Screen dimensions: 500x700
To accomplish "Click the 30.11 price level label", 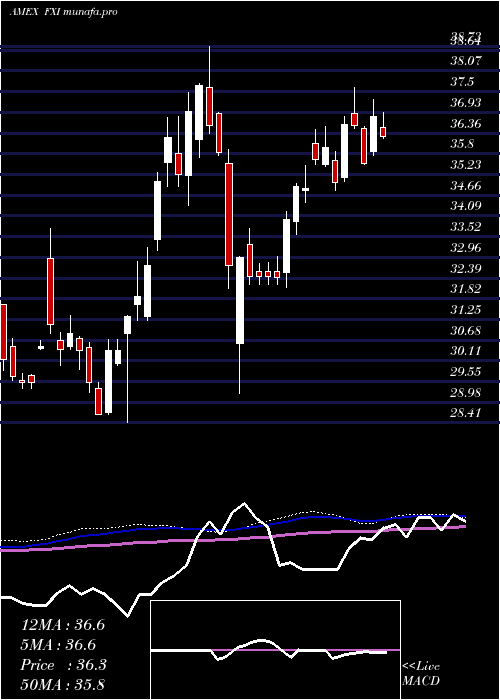I will (x=466, y=351).
